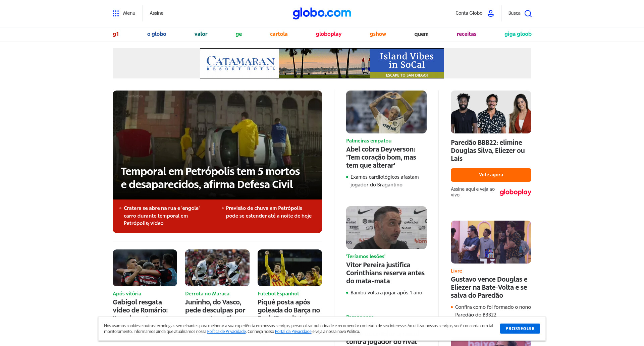Screen dimensions: 644x346
Task: Open Portal da Privacidade link
Action: click(x=293, y=332)
